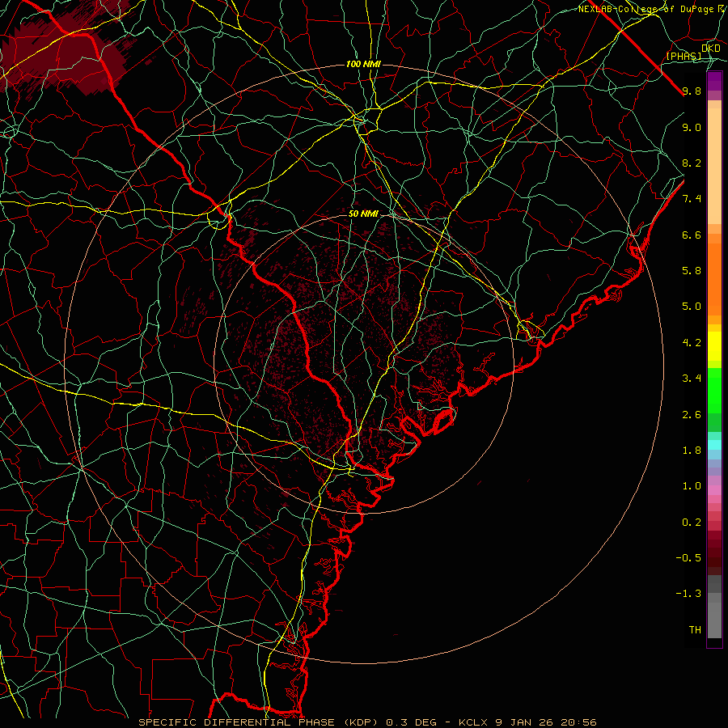The image size is (728, 728).
Task: Click the 7.4 value on the color scale
Action: (692, 199)
